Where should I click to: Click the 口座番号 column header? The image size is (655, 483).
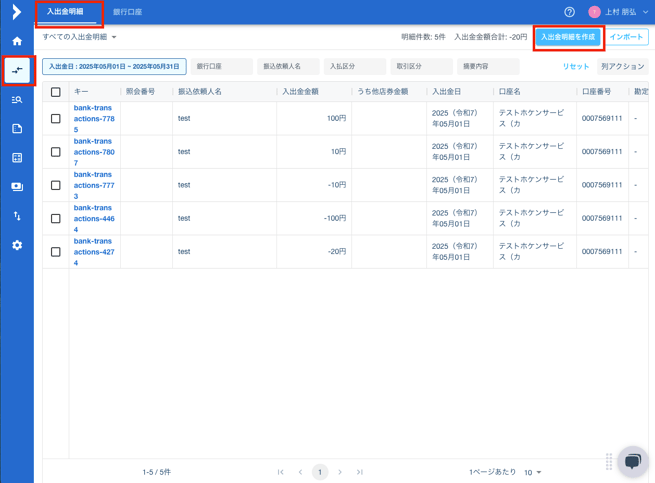pyautogui.click(x=597, y=92)
